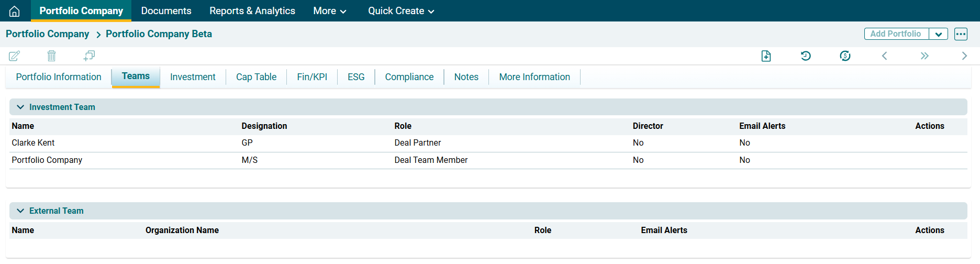Click the Portfolio Company breadcrumb link

coord(48,34)
